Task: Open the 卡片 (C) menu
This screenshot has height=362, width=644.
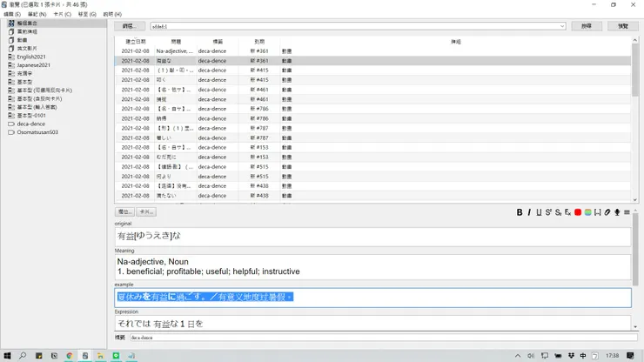Action: tap(63, 14)
